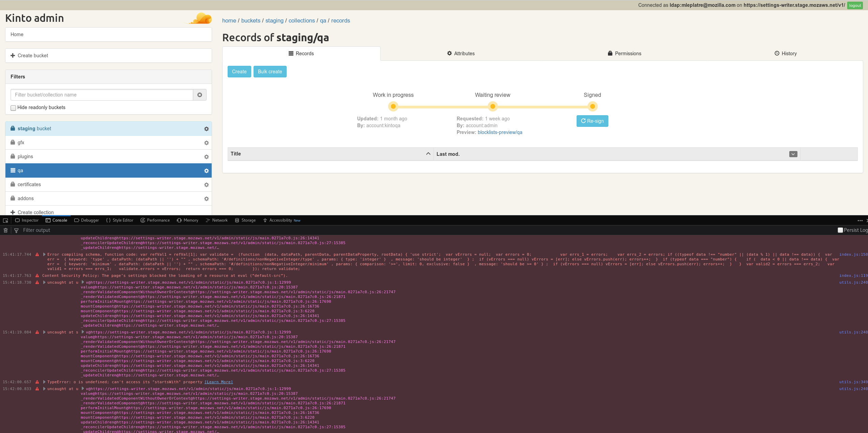
Task: Select the element picker in devtools
Action: pos(5,220)
